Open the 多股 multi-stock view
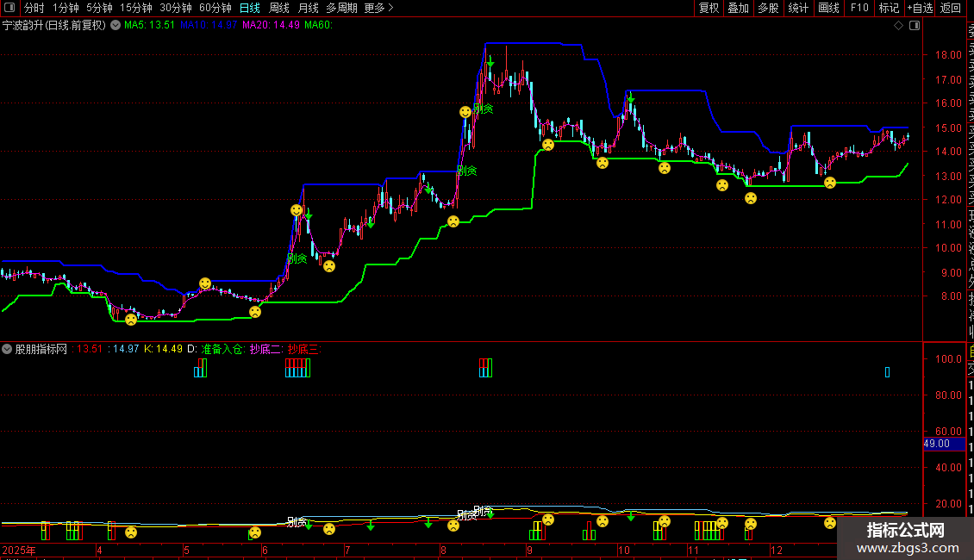Screen dimensions: 974x560 pos(768,8)
